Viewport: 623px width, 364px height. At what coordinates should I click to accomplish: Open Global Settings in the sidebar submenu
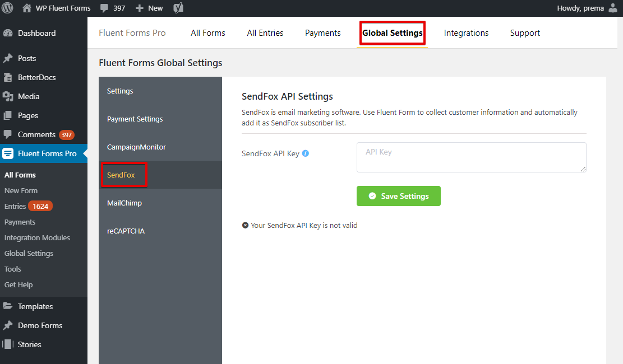click(x=29, y=253)
